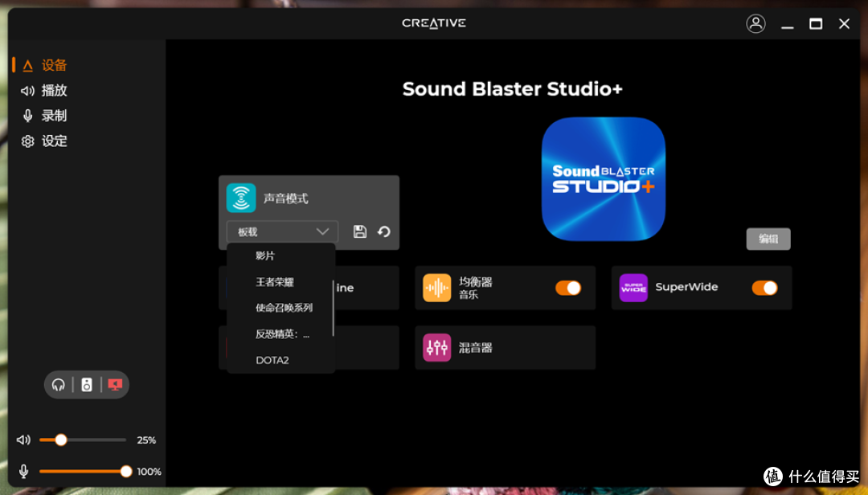Select the red monitor output icon
This screenshot has width=868, height=495.
tap(115, 384)
